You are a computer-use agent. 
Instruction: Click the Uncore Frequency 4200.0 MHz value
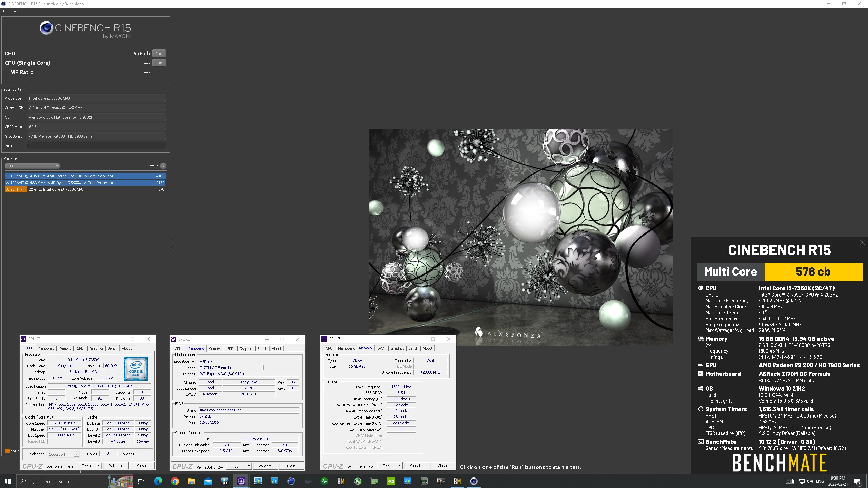(430, 372)
